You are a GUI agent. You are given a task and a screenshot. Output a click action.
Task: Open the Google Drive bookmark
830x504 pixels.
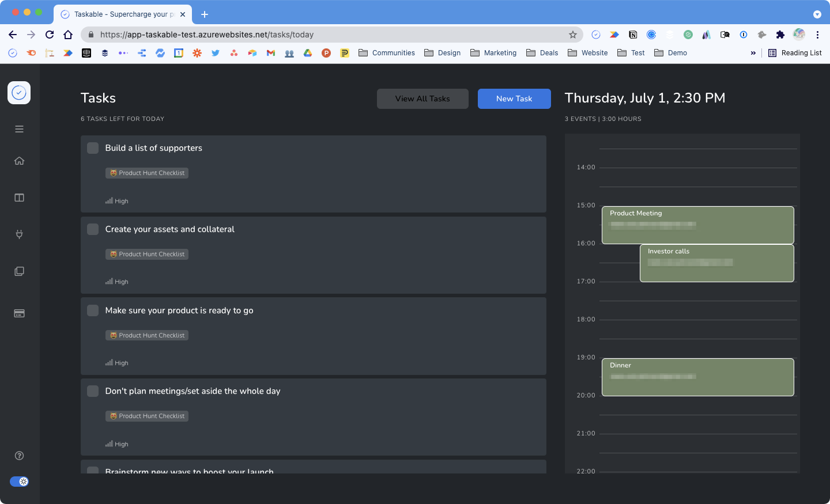(x=308, y=53)
